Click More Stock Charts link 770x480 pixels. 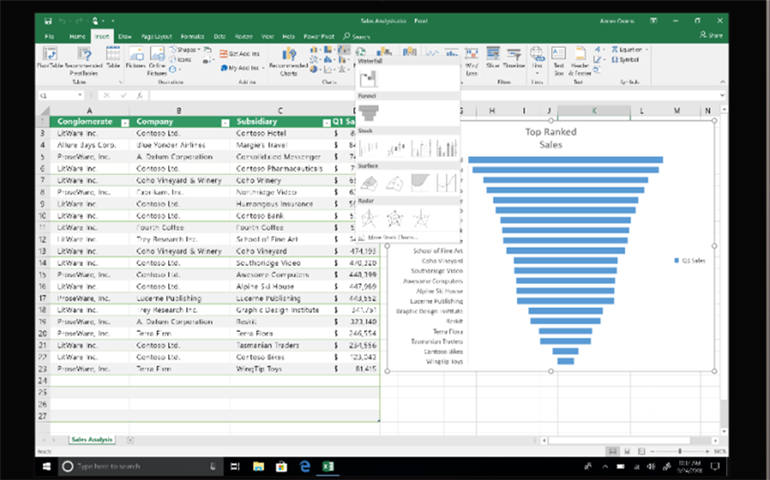(x=392, y=237)
